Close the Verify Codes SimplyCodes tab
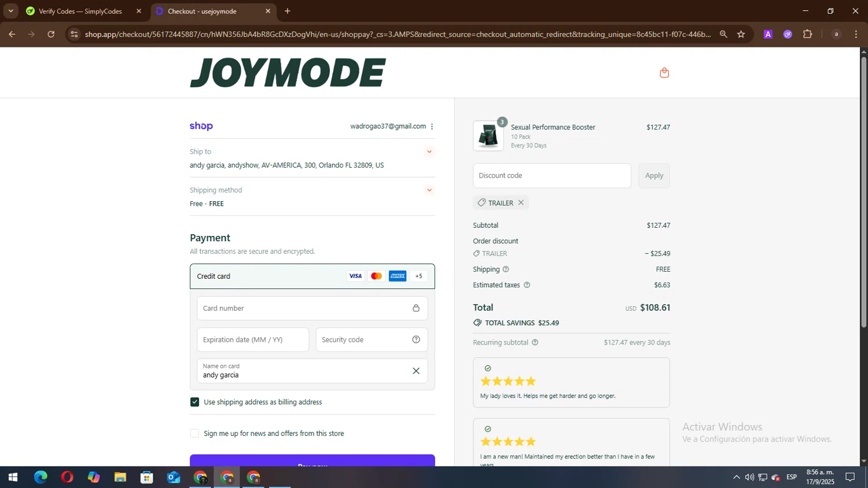Image resolution: width=868 pixels, height=488 pixels. click(x=139, y=11)
